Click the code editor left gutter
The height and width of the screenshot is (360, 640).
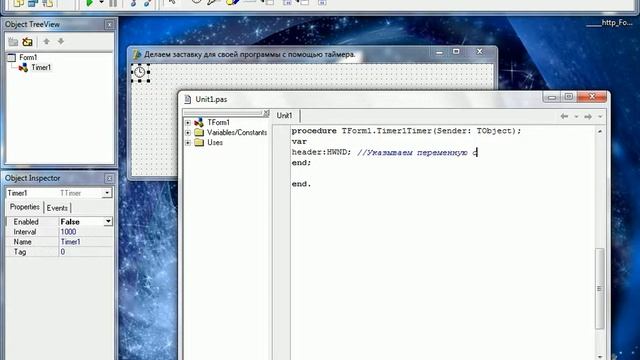click(282, 242)
